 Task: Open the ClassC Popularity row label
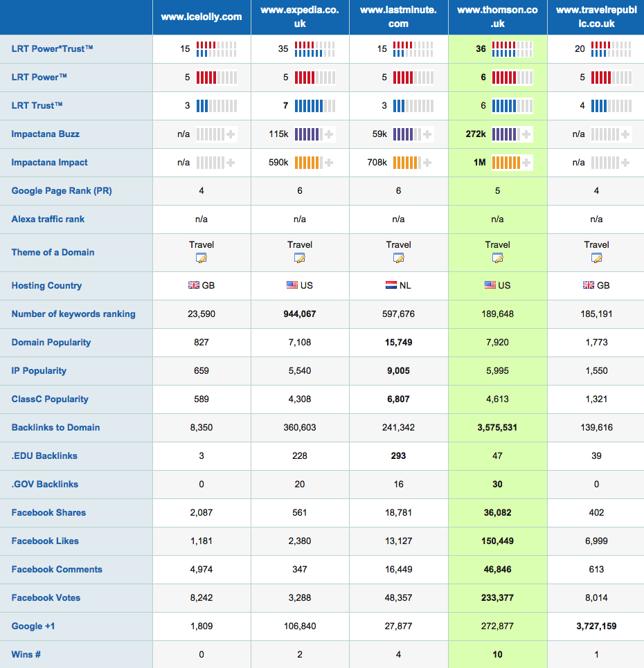click(x=49, y=399)
